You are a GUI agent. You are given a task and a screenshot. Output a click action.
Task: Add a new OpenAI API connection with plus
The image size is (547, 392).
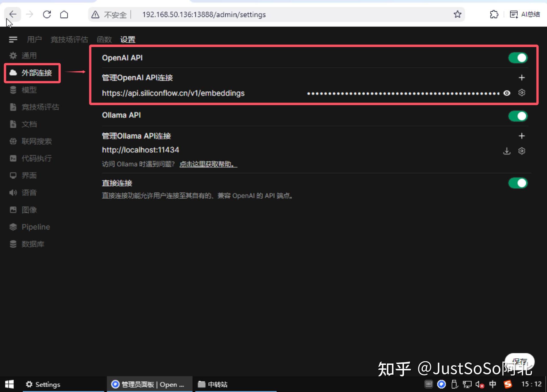522,77
